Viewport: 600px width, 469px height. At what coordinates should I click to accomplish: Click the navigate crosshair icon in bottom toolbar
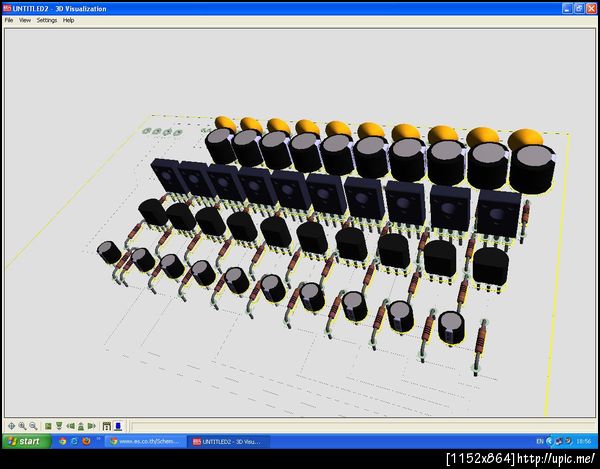pyautogui.click(x=11, y=426)
